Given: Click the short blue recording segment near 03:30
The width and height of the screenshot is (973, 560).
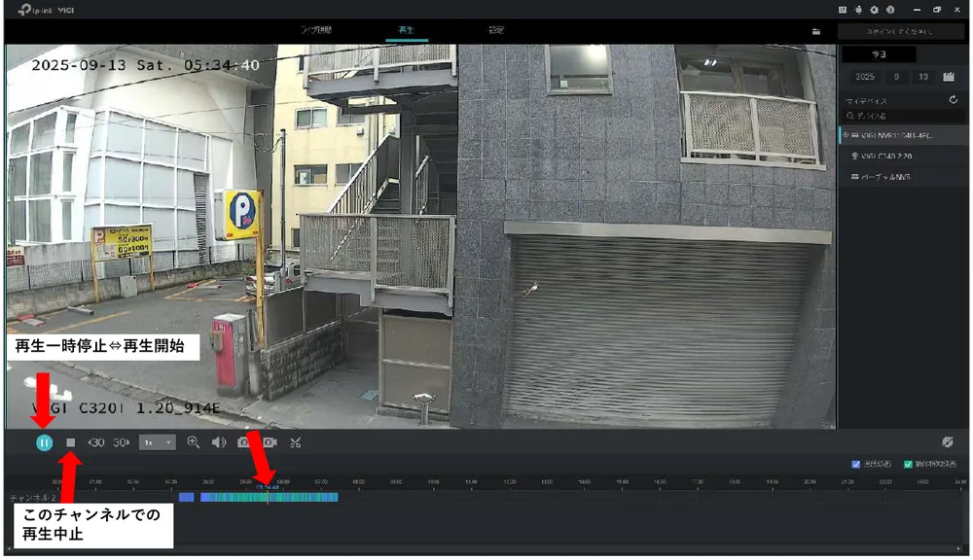Looking at the screenshot, I should tap(186, 498).
